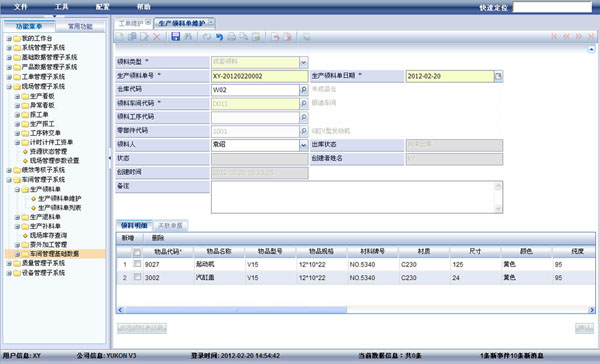The image size is (600, 364).
Task: Open lookup for 仓库代码 field
Action: click(x=304, y=90)
